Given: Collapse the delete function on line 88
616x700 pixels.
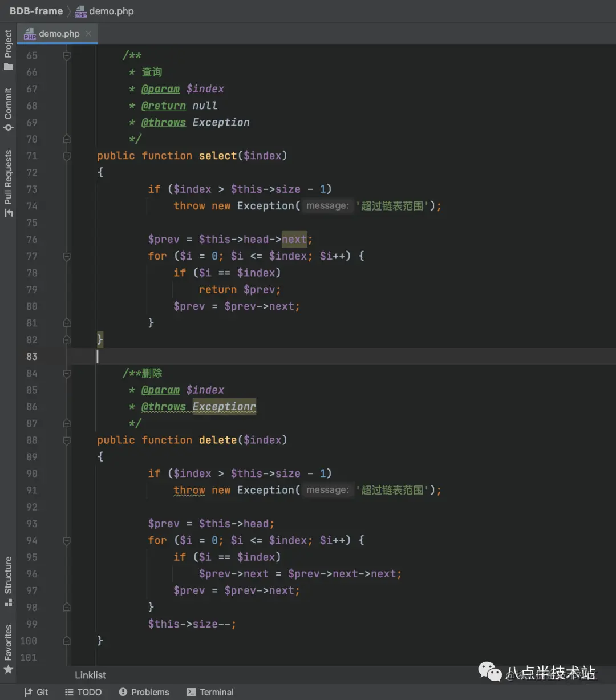Looking at the screenshot, I should point(67,440).
